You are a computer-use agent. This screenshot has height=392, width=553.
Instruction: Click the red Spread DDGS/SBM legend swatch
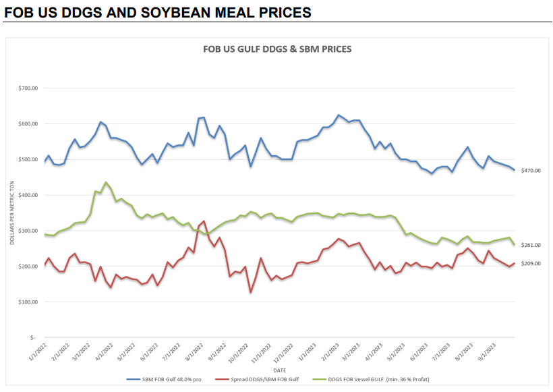pos(222,379)
